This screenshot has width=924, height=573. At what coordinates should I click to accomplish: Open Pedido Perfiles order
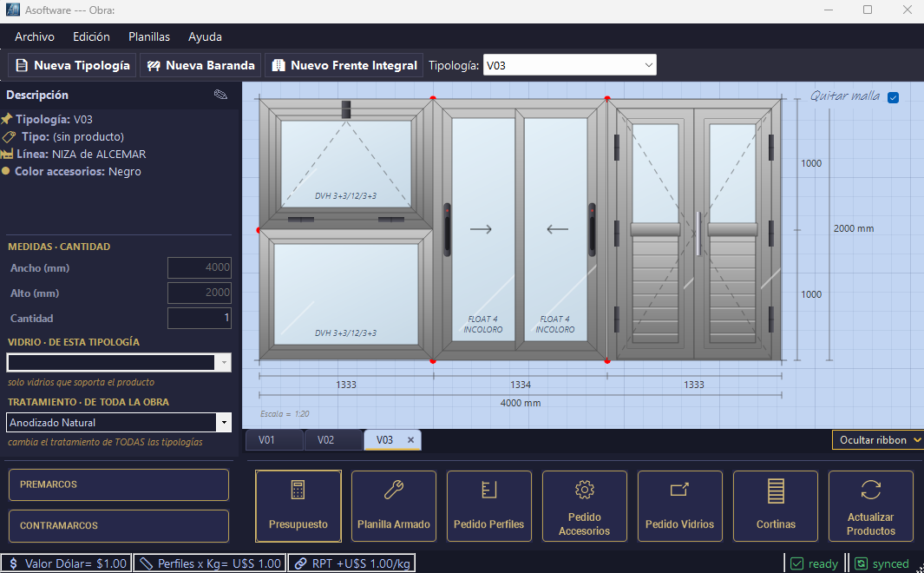pyautogui.click(x=489, y=506)
